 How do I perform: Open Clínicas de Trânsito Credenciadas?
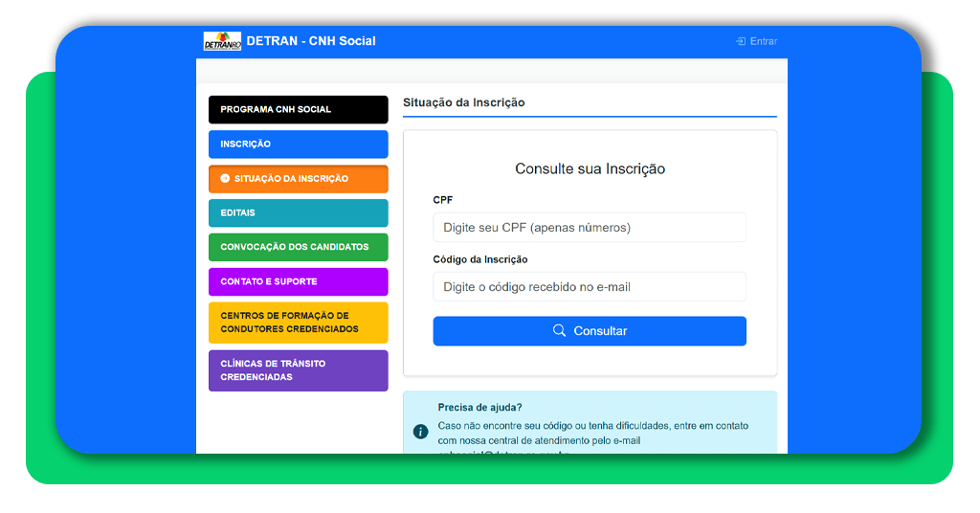(299, 370)
